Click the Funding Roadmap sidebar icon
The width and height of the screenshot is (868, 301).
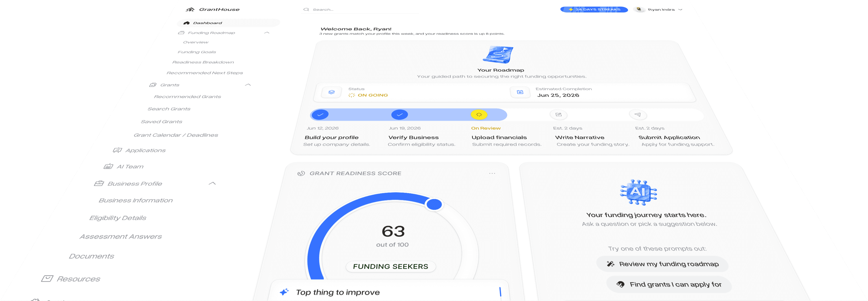[181, 33]
